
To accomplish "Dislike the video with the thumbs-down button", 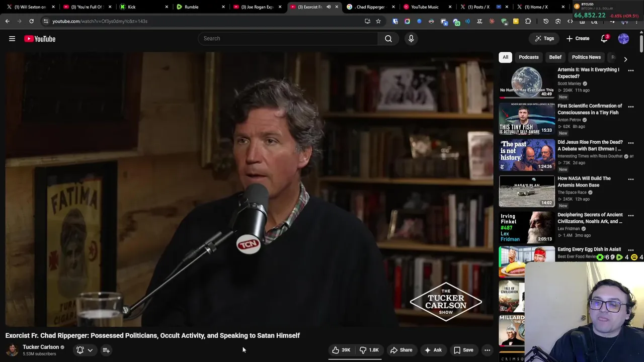I will point(369,350).
